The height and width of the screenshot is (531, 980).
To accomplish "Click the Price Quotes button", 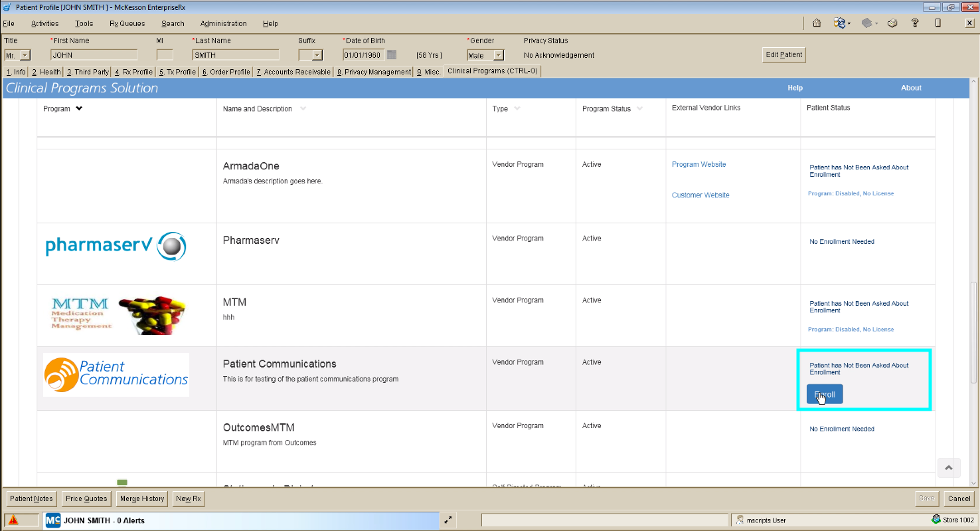I will 86,498.
